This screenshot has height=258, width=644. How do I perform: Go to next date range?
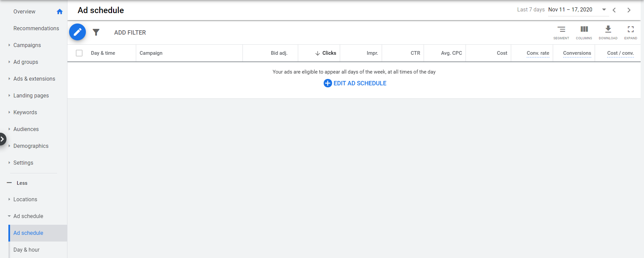[x=629, y=10]
